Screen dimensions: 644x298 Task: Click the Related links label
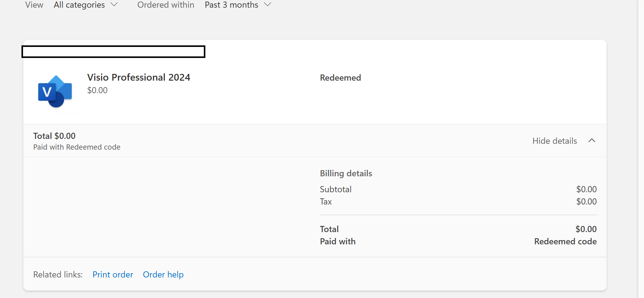pyautogui.click(x=58, y=274)
